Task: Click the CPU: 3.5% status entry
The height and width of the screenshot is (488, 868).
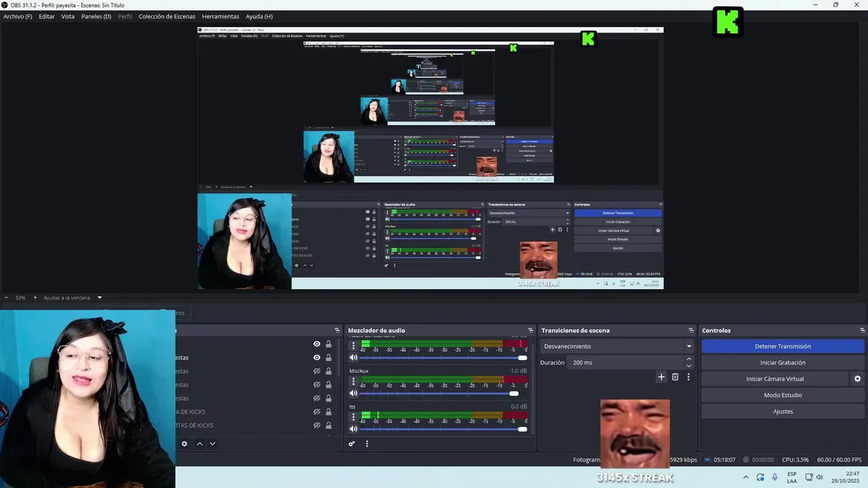Action: 795,460
